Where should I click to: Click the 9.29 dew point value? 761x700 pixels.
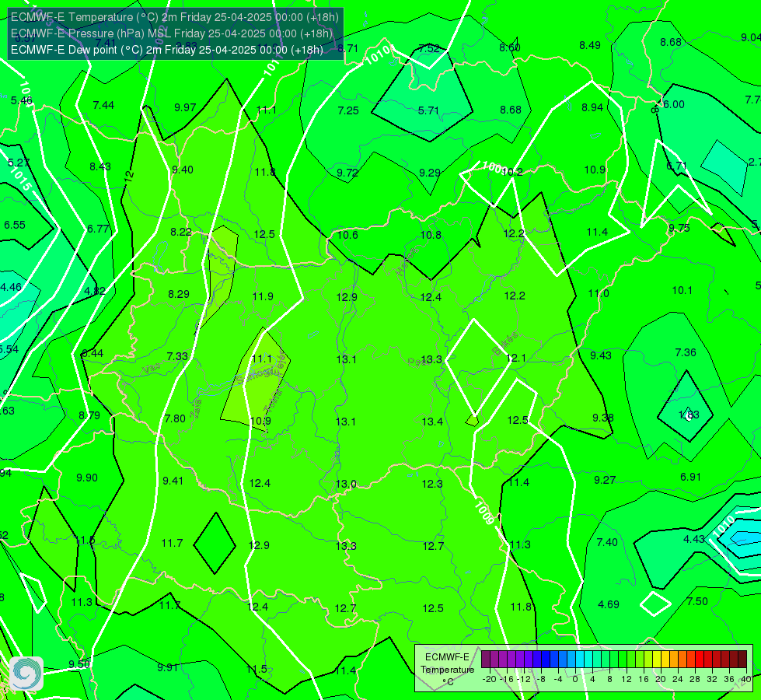click(x=430, y=173)
